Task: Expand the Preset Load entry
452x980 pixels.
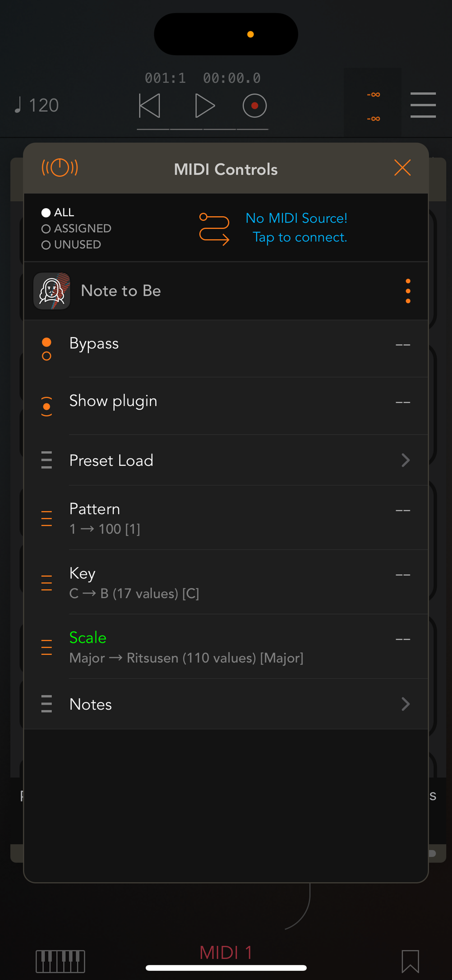Action: point(226,460)
